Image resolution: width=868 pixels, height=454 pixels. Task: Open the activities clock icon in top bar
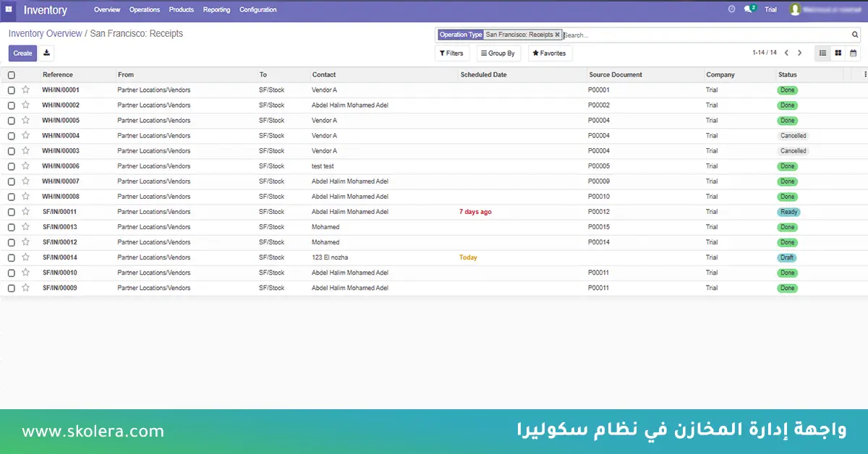731,9
